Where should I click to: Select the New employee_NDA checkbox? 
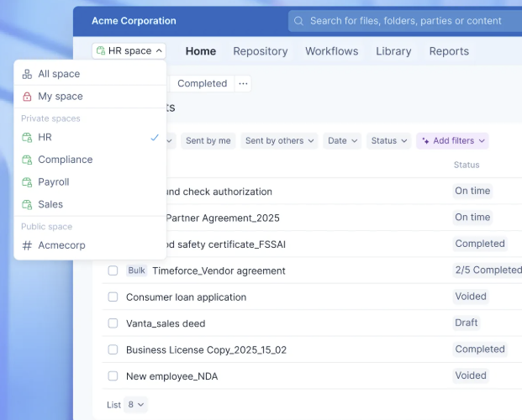click(x=113, y=376)
